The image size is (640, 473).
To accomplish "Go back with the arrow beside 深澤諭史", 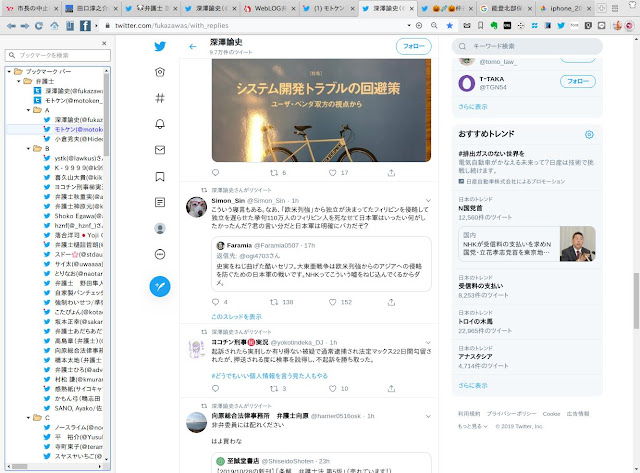I will pyautogui.click(x=193, y=47).
